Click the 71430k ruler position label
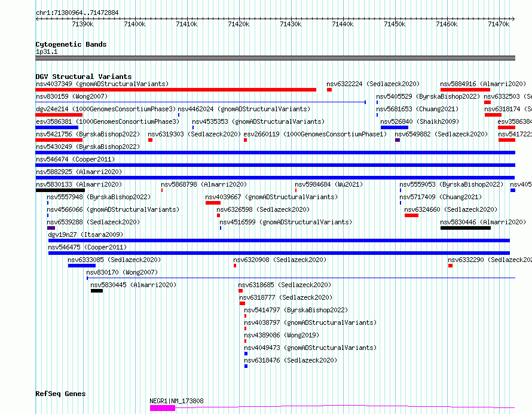This screenshot has width=532, height=414. [291, 24]
